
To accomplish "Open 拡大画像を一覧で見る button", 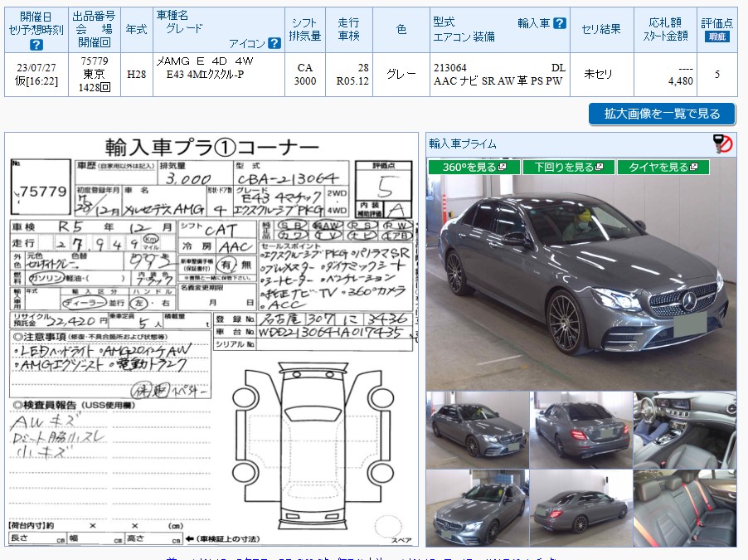I will pos(662,114).
